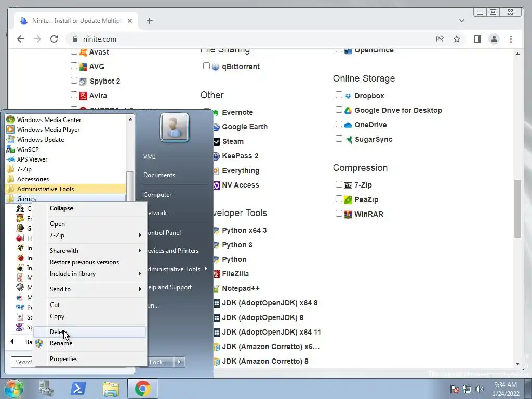The image size is (532, 399).
Task: Open Computer from the Start menu
Action: pyautogui.click(x=157, y=195)
